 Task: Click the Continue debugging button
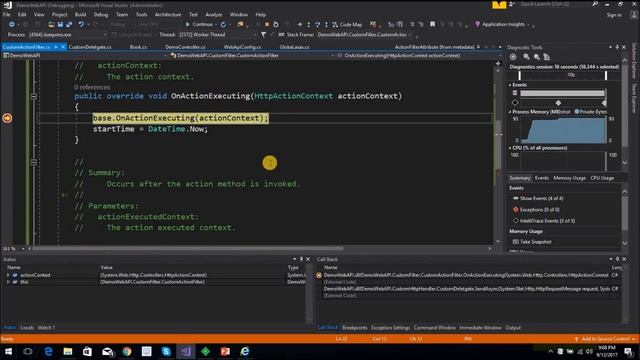click(x=200, y=24)
